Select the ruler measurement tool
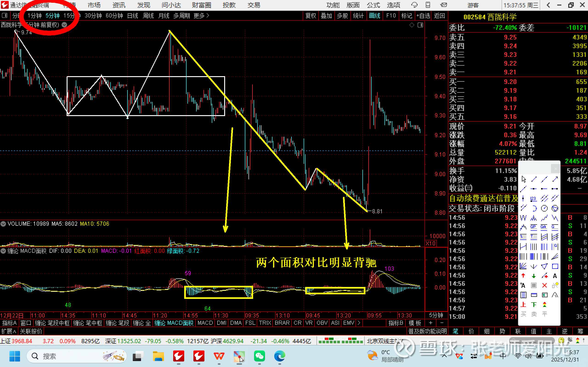The image size is (588, 367). pyautogui.click(x=534, y=295)
